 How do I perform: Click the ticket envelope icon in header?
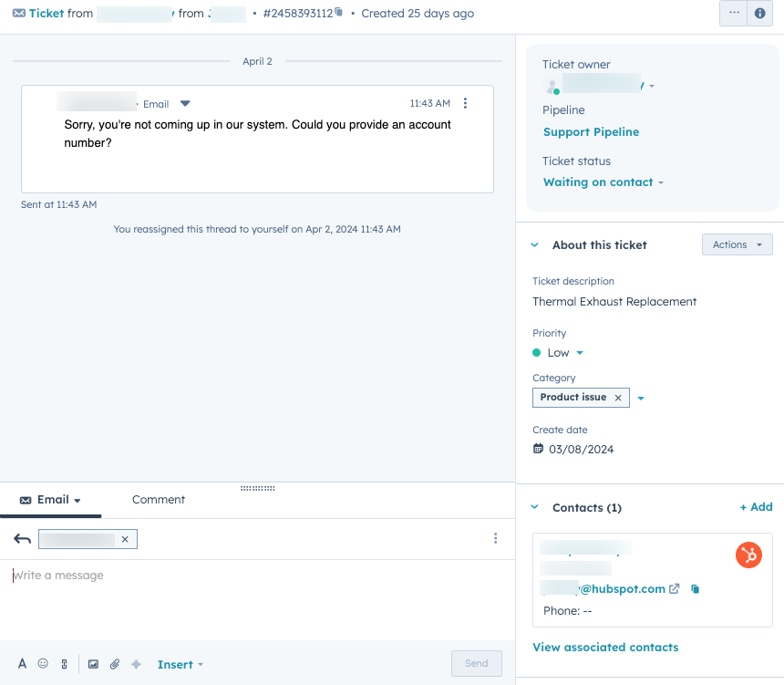point(19,13)
